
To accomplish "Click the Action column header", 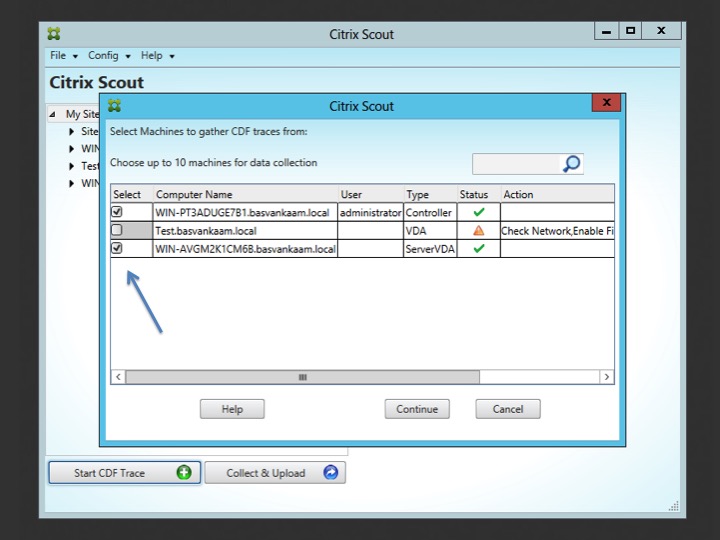I will point(557,194).
